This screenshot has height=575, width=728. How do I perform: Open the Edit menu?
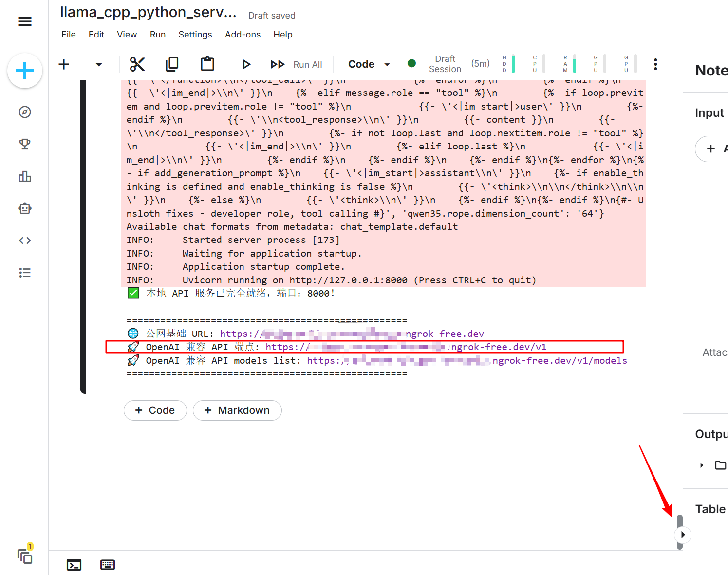pos(96,35)
